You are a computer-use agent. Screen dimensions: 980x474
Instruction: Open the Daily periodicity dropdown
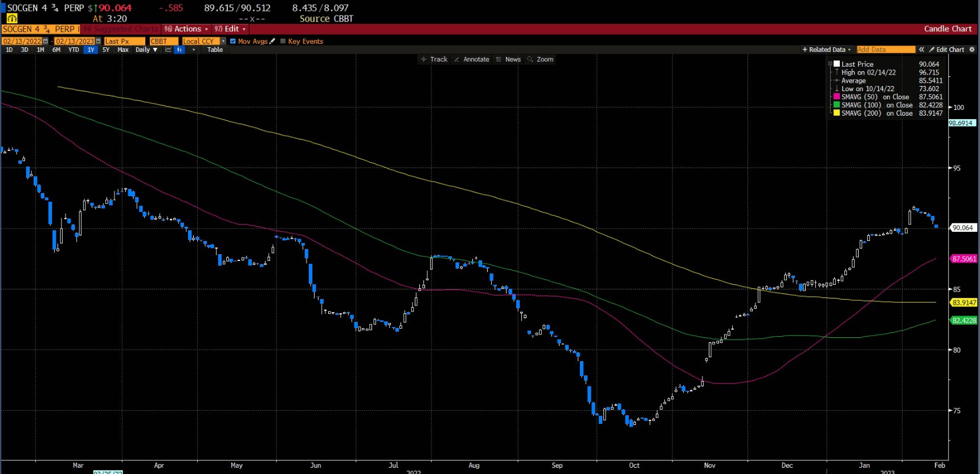coord(146,50)
